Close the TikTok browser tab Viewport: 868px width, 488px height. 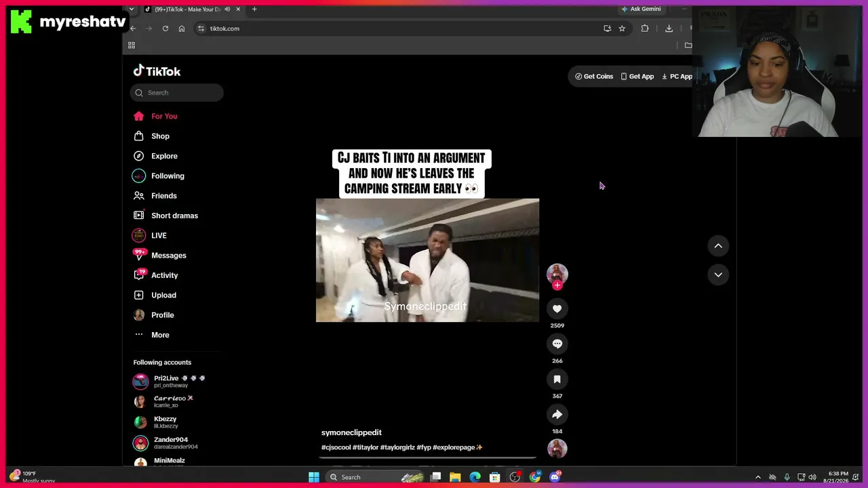click(x=238, y=9)
